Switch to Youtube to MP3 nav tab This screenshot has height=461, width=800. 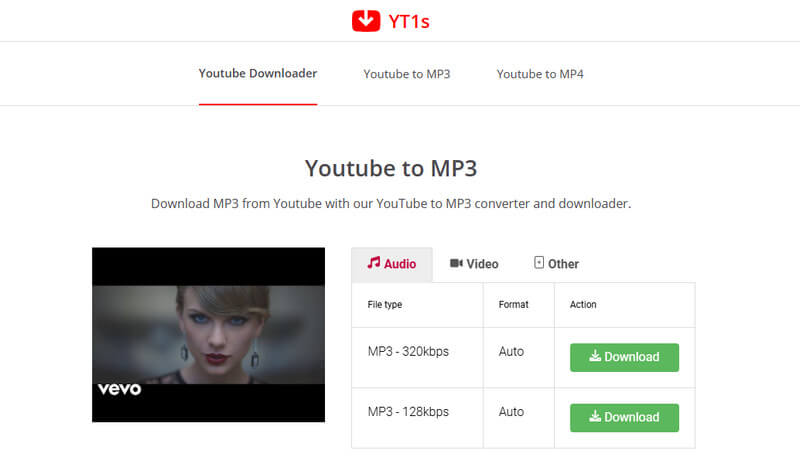click(x=407, y=74)
